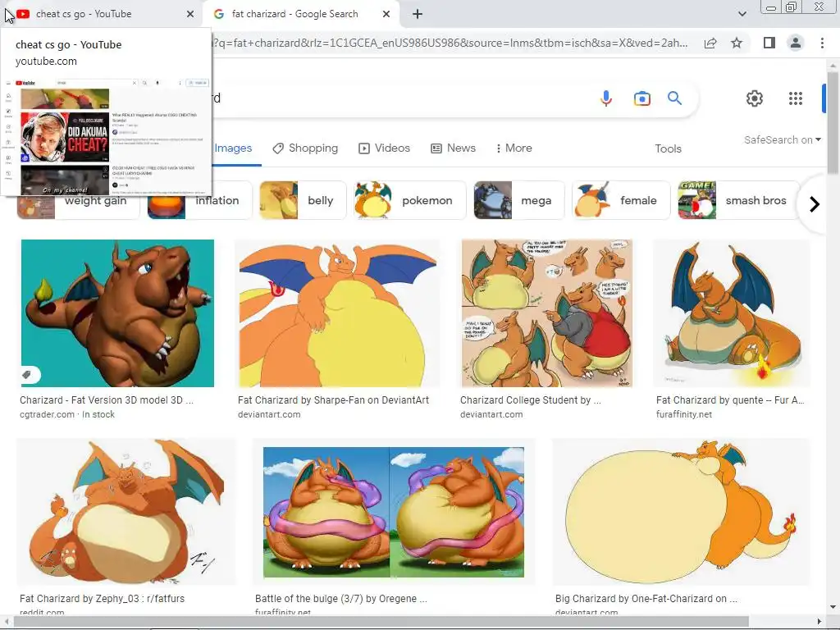Visit furaffinity.net source under quente image
840x630 pixels.
[684, 414]
